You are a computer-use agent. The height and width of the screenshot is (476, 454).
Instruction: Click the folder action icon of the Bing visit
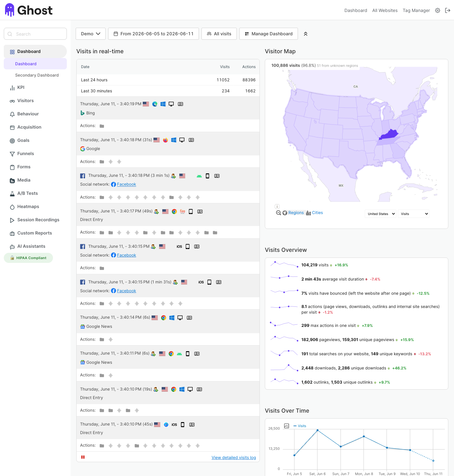(x=102, y=126)
